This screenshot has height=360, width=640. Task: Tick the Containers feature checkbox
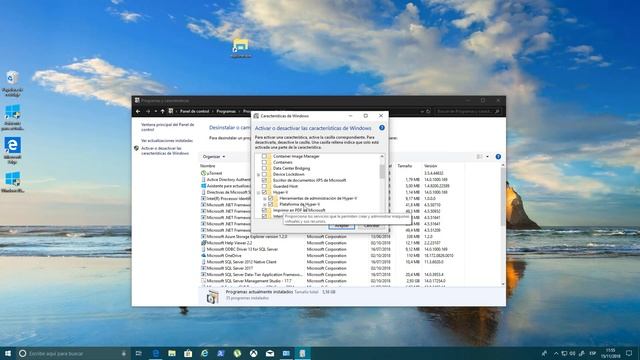(x=264, y=162)
